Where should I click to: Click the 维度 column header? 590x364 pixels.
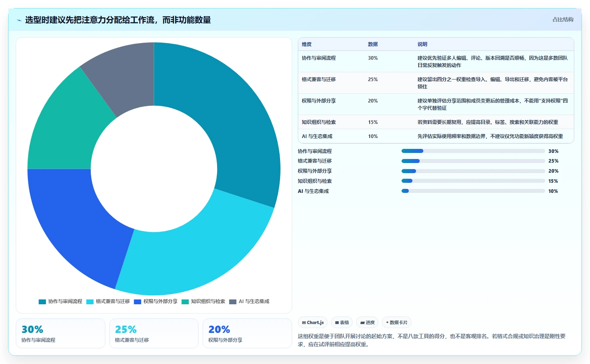pos(307,44)
